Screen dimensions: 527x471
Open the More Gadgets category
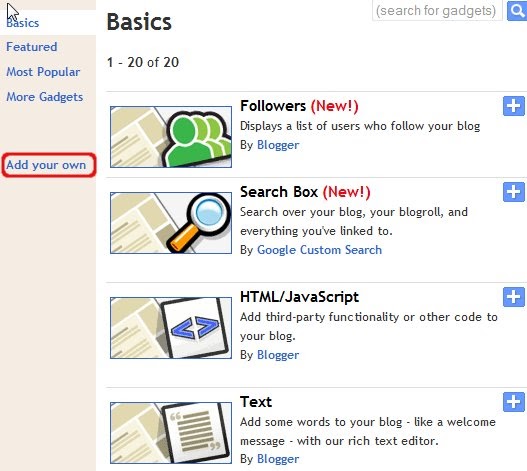[x=44, y=97]
